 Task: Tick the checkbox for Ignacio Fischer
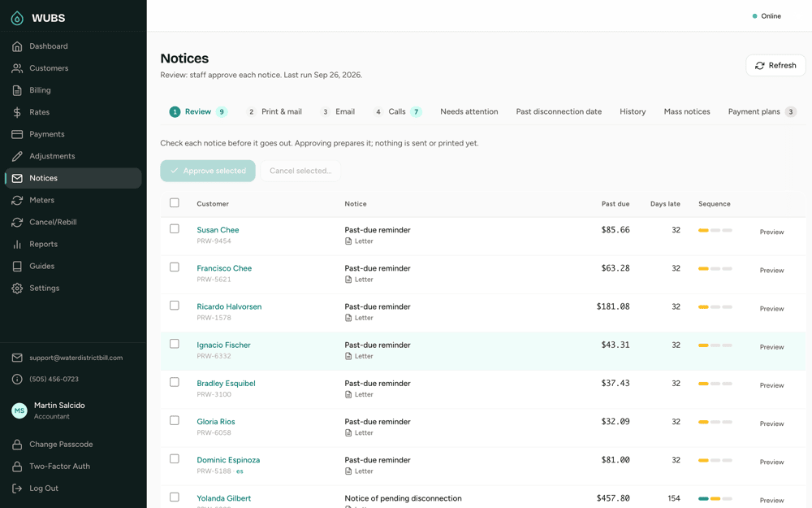pyautogui.click(x=175, y=344)
